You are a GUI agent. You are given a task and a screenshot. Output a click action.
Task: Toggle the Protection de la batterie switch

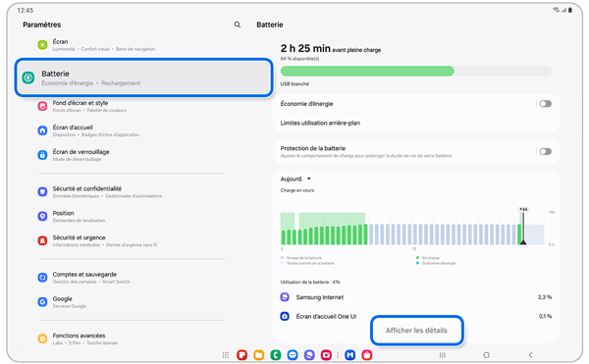tap(546, 152)
